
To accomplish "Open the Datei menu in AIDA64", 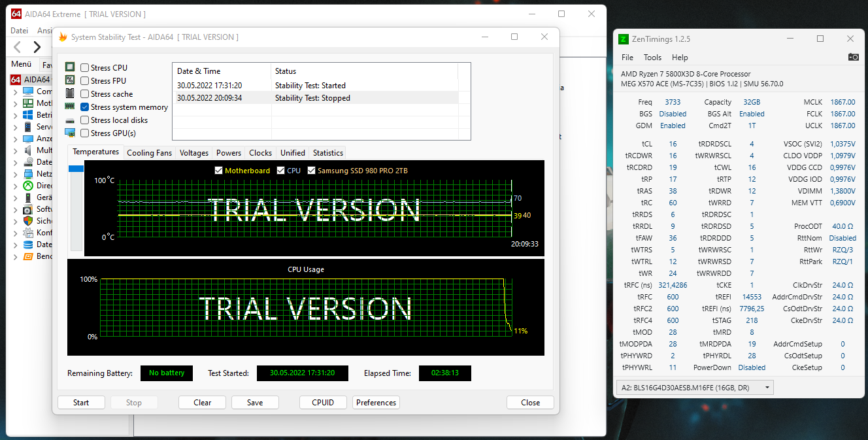I will (20, 31).
